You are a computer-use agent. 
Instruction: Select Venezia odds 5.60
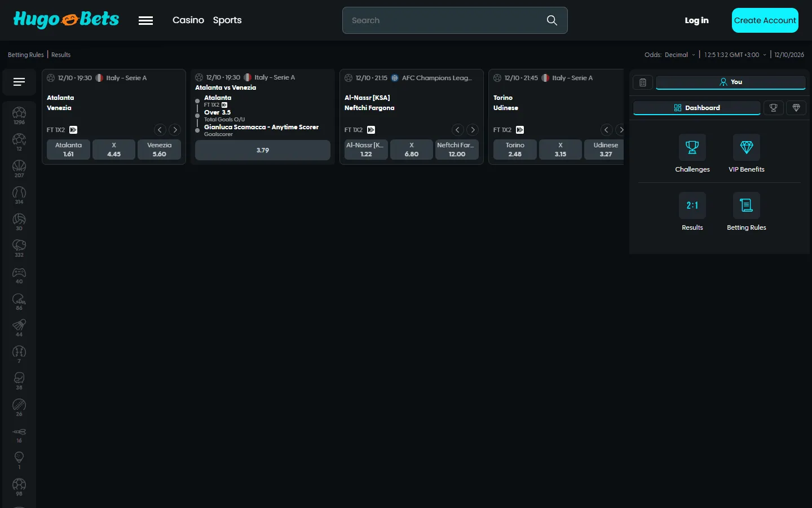tap(160, 150)
